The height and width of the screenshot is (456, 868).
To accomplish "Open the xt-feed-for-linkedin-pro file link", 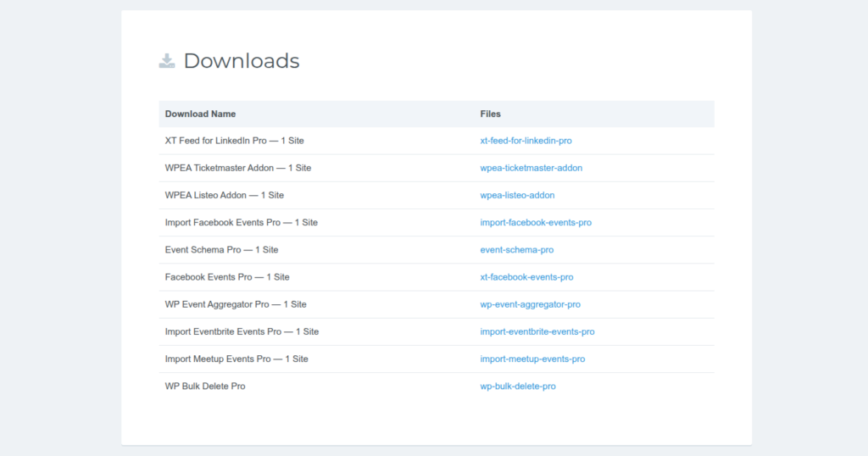I will coord(526,141).
